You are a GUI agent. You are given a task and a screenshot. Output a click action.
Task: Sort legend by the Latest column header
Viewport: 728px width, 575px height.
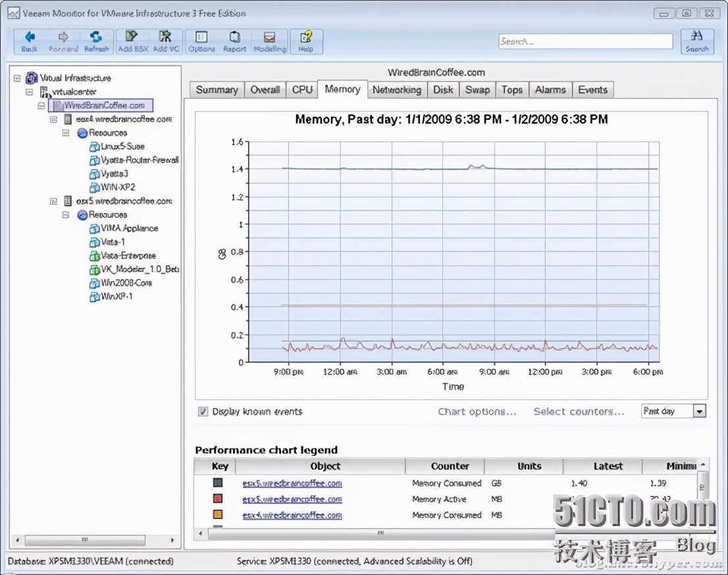pyautogui.click(x=603, y=466)
